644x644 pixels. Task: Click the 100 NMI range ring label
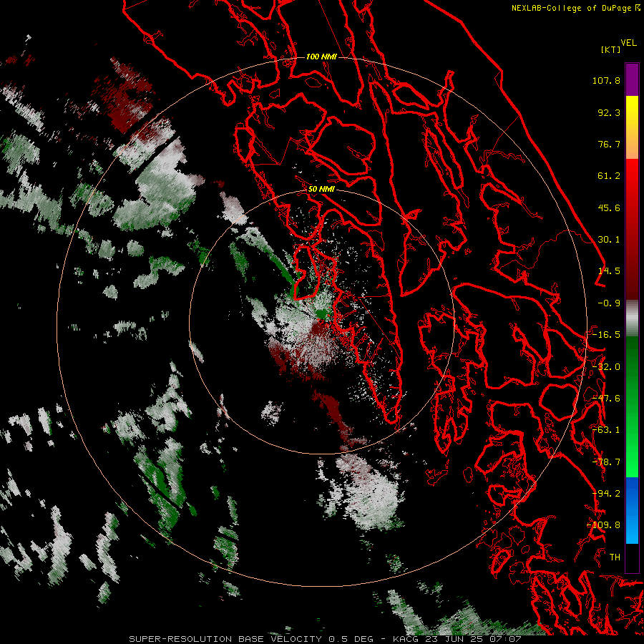pyautogui.click(x=321, y=57)
